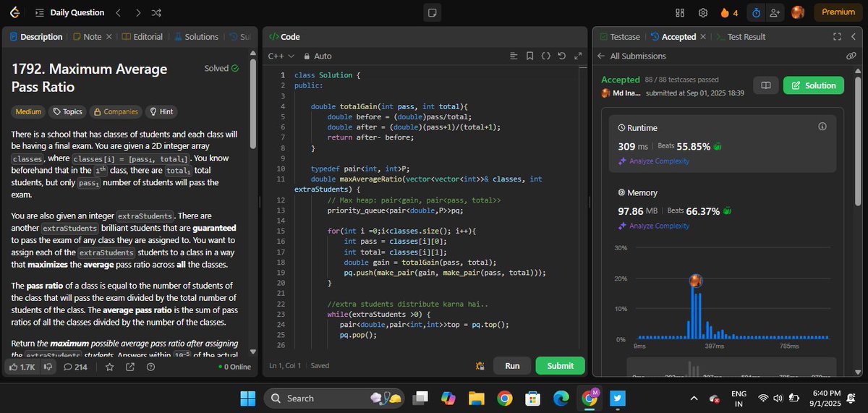
Task: Open the problem list sidebar icon
Action: point(40,12)
